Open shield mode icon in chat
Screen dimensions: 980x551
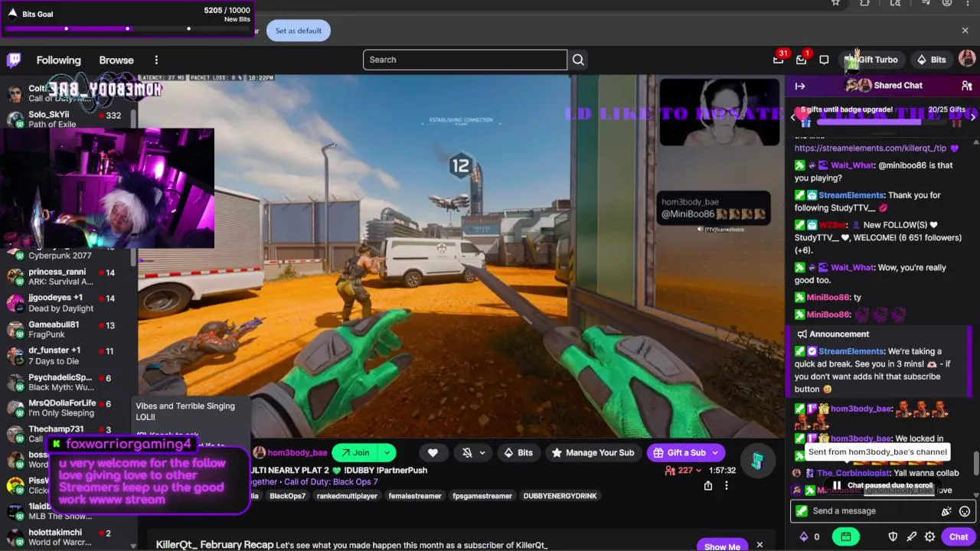893,536
